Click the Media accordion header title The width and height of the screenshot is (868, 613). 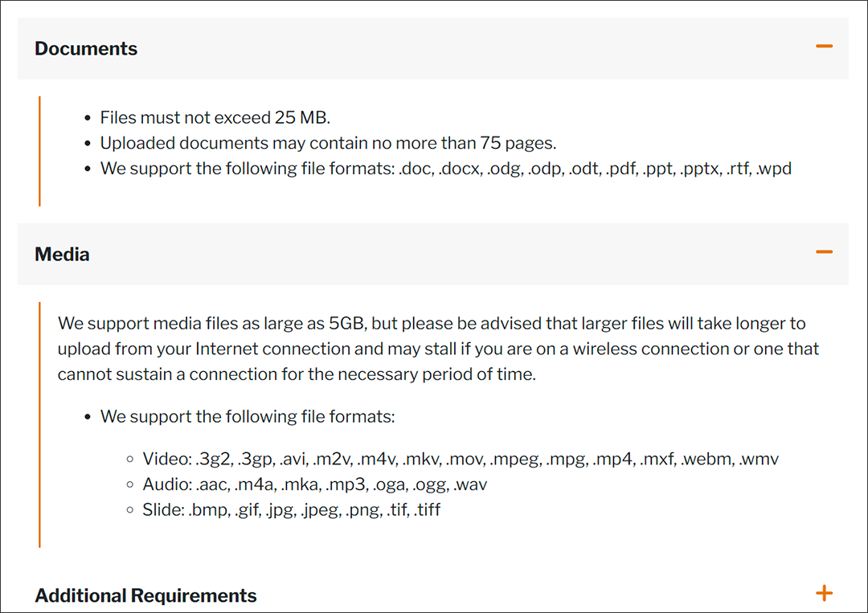click(62, 255)
